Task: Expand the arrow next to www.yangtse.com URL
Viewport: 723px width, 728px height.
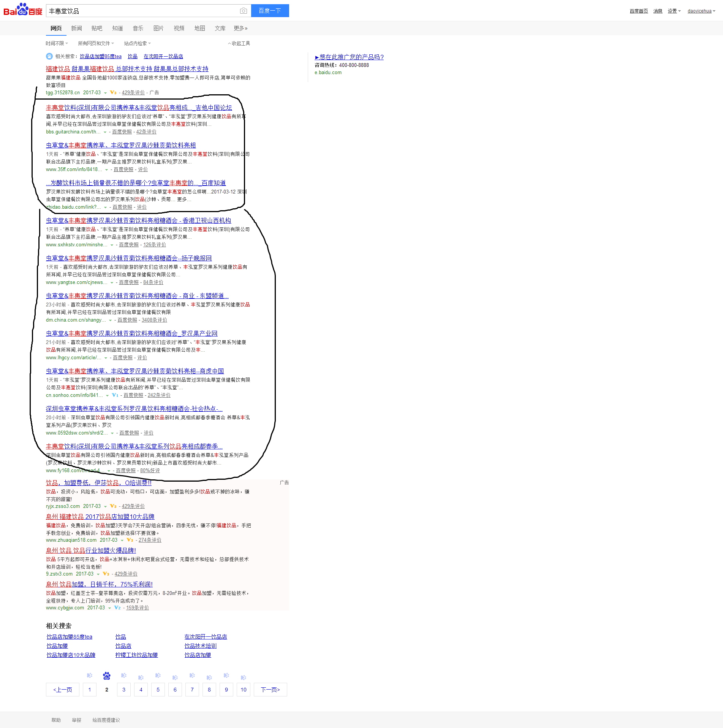Action: (x=112, y=283)
